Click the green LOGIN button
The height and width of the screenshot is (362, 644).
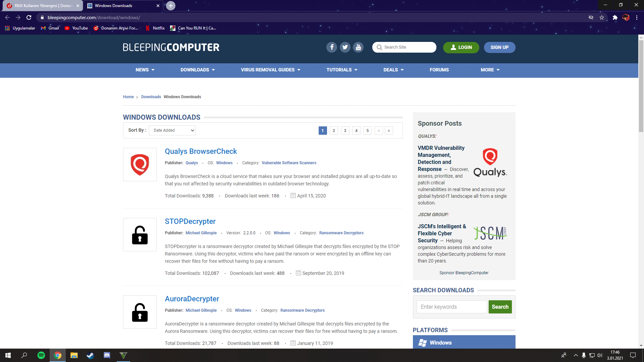(x=461, y=47)
